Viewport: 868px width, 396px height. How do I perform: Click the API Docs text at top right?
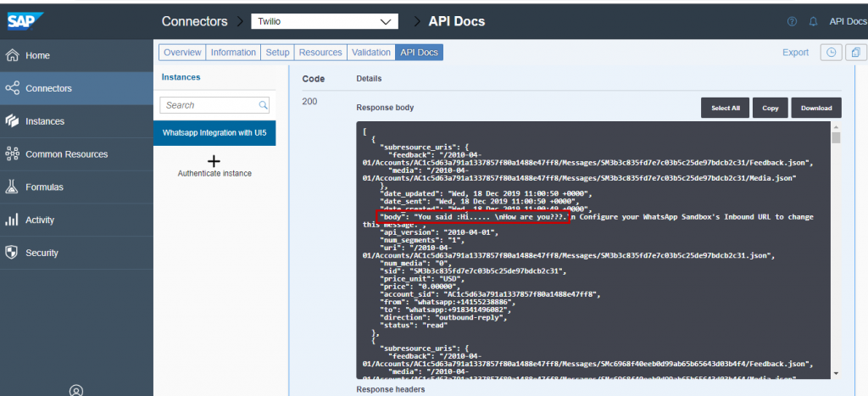(848, 21)
